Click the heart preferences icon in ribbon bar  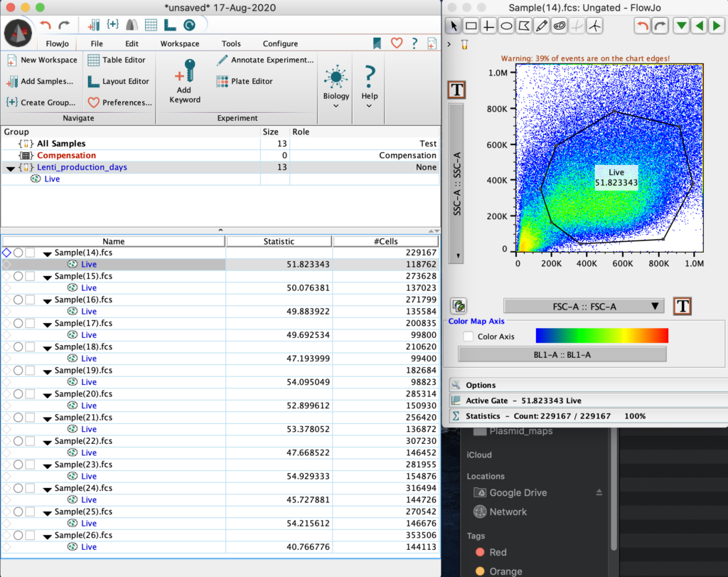[397, 43]
